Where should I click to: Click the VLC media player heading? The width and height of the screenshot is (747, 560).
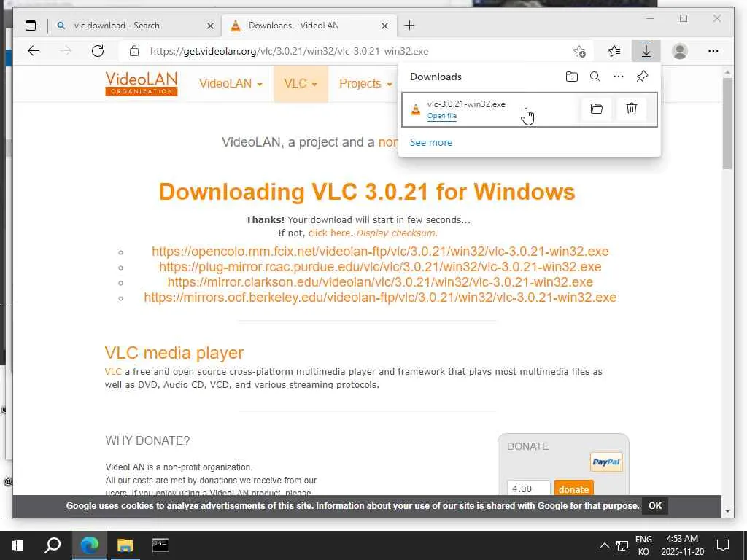pyautogui.click(x=174, y=353)
